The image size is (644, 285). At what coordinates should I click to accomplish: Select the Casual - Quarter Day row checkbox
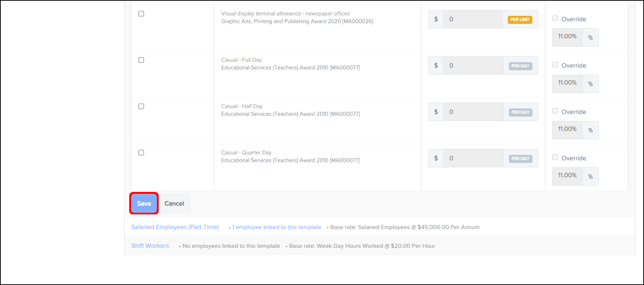(141, 153)
